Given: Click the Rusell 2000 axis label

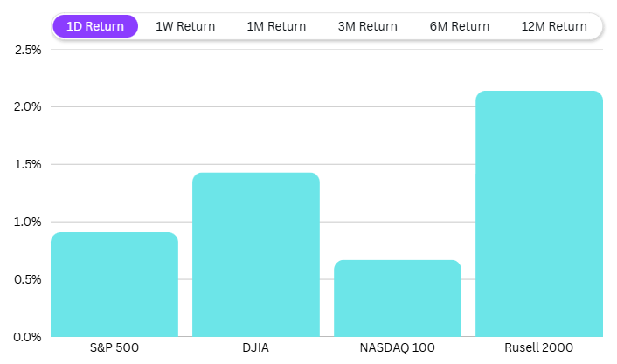Looking at the screenshot, I should [x=539, y=348].
